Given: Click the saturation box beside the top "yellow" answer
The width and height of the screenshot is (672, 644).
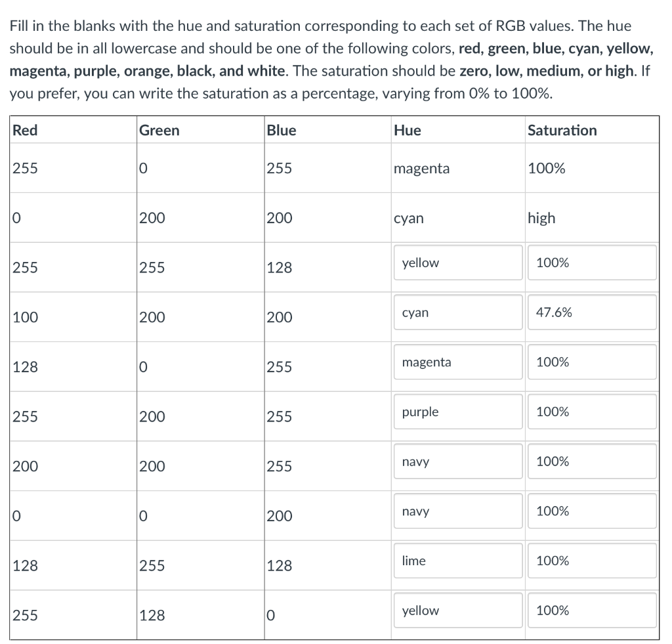Looking at the screenshot, I should pyautogui.click(x=591, y=263).
